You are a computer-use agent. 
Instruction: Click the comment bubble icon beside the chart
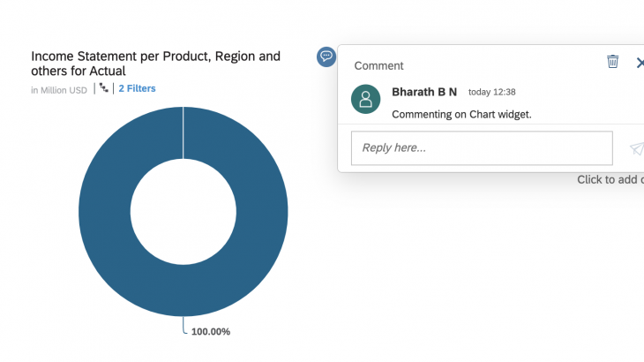326,57
